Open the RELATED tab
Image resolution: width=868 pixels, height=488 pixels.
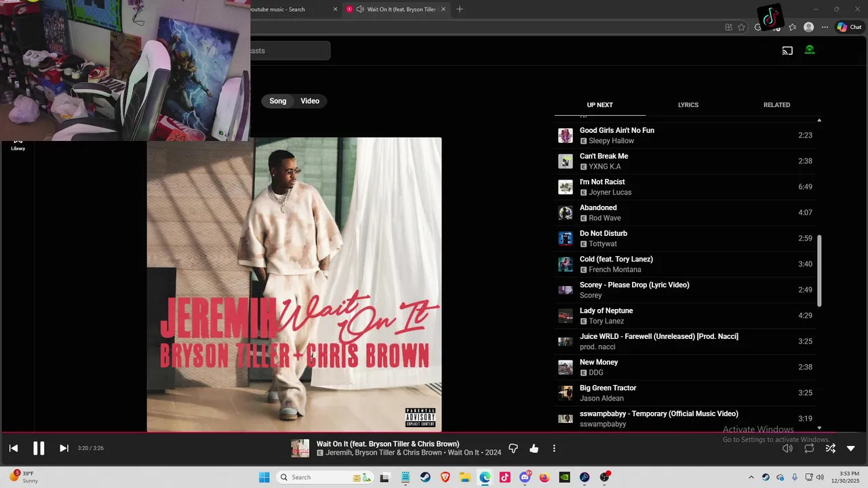pyautogui.click(x=776, y=105)
